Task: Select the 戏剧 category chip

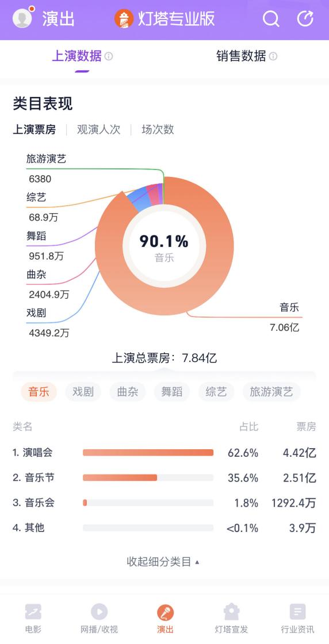Action: coord(83,392)
